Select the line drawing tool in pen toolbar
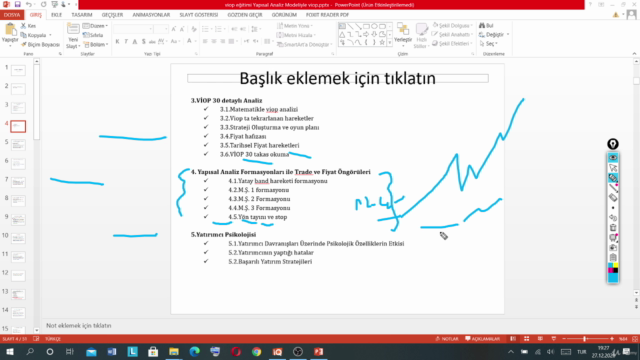The height and width of the screenshot is (360, 640). click(613, 188)
